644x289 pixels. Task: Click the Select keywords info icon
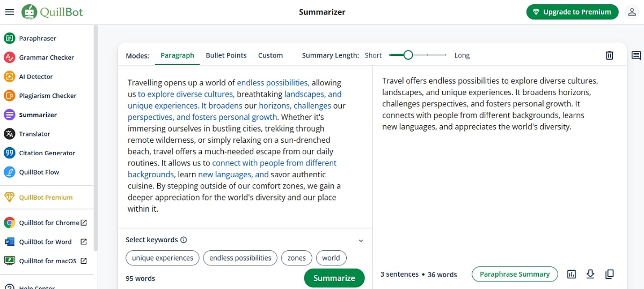point(184,240)
